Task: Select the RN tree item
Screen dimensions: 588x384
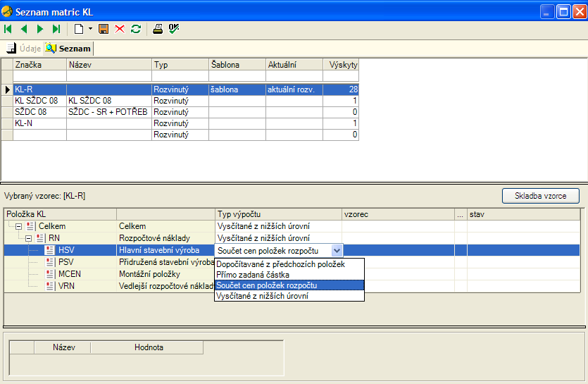Action: [x=54, y=238]
